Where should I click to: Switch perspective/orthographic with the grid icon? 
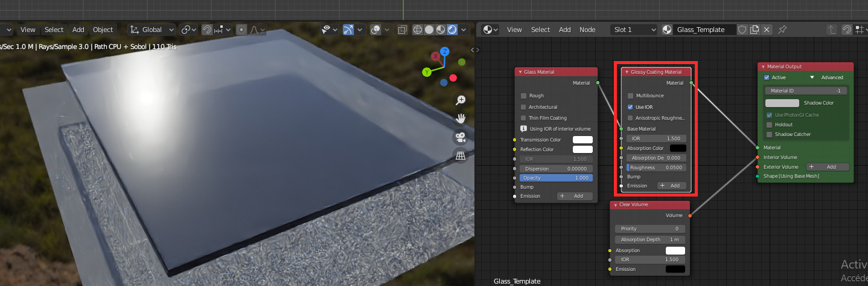(x=461, y=156)
